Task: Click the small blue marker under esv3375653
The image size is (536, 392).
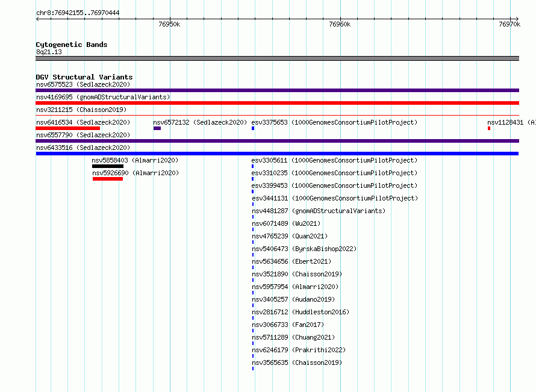Action: [253, 128]
